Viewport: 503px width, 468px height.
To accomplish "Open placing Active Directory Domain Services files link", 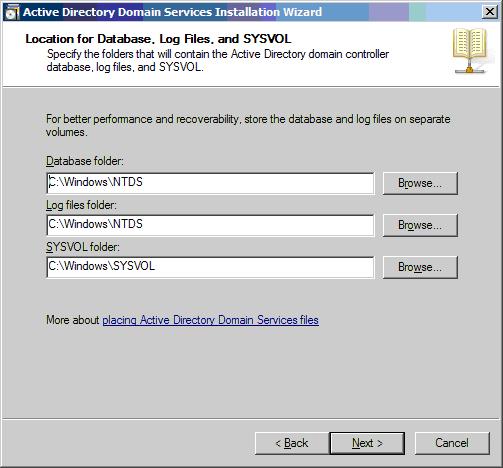I will click(x=210, y=320).
